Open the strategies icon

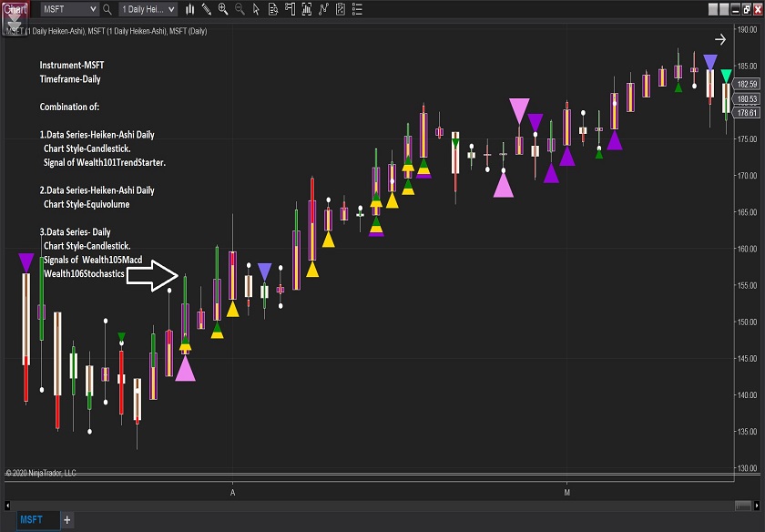338,9
